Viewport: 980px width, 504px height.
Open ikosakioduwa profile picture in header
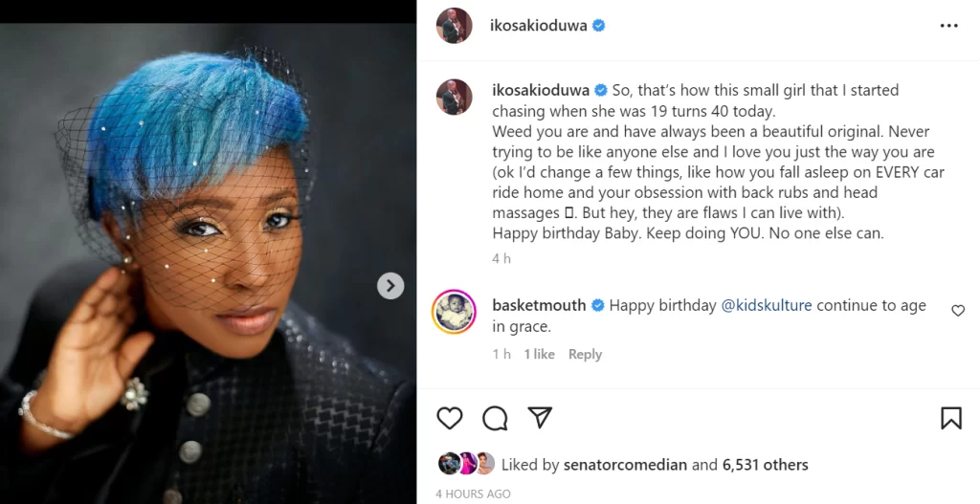455,26
